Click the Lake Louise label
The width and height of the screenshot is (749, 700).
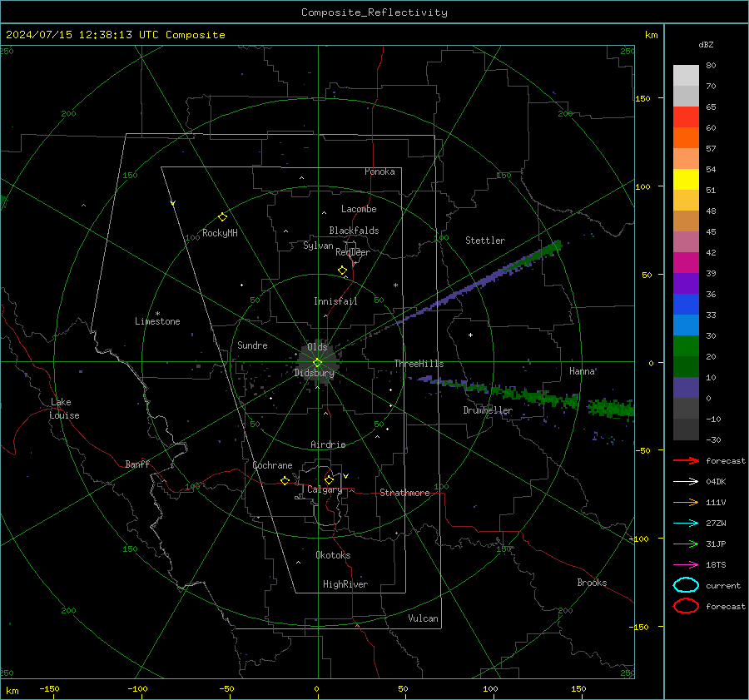(x=64, y=409)
